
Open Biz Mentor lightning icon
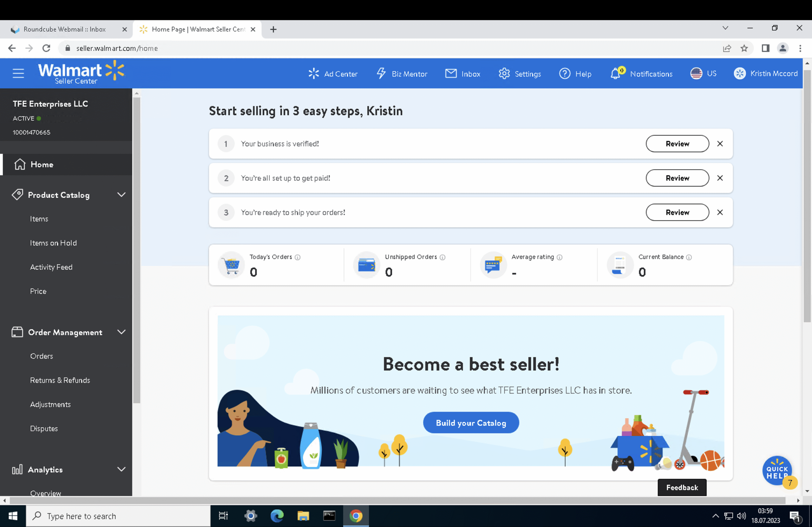click(381, 73)
